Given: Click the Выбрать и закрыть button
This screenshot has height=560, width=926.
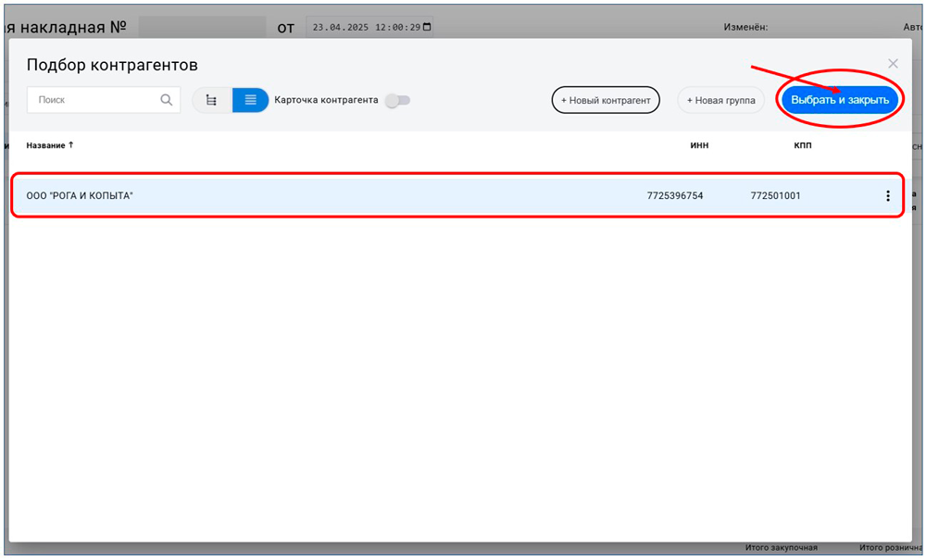Looking at the screenshot, I should (840, 100).
